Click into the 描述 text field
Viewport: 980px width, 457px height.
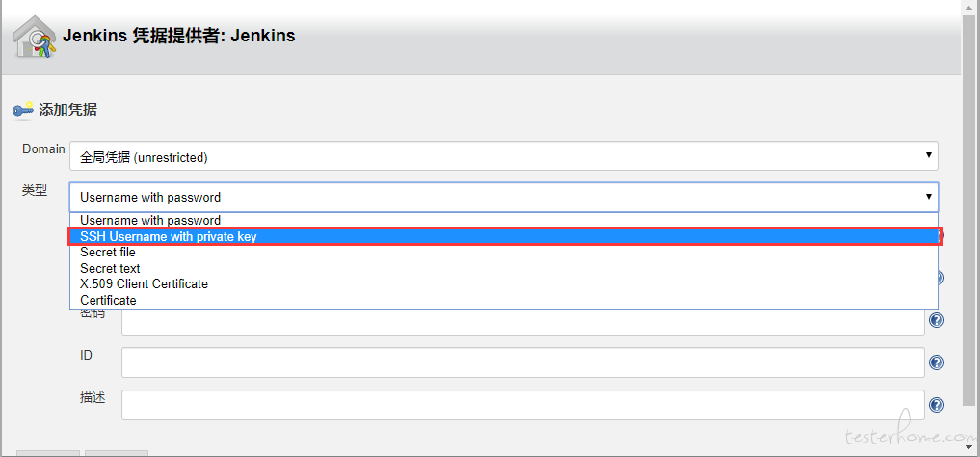coord(522,405)
